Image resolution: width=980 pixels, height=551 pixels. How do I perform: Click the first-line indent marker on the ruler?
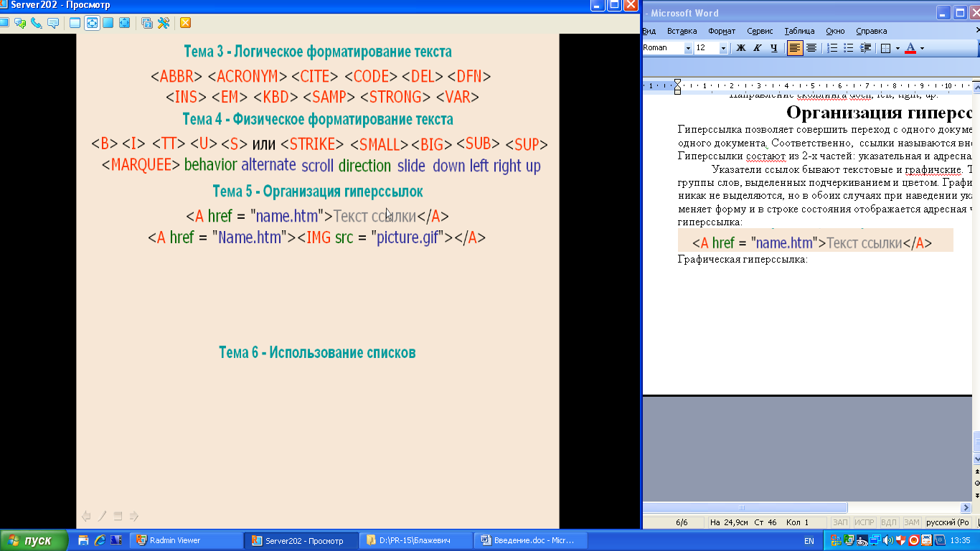pos(677,81)
